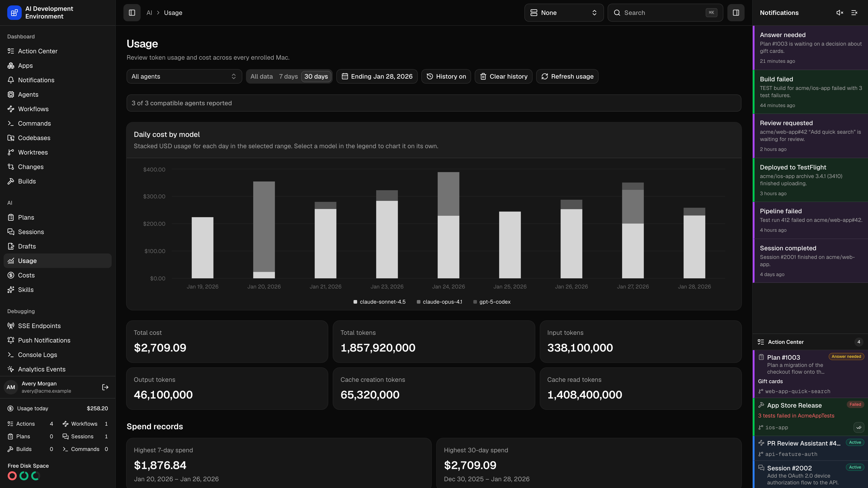Click the gpt-5-codex legend color swatch

[475, 302]
